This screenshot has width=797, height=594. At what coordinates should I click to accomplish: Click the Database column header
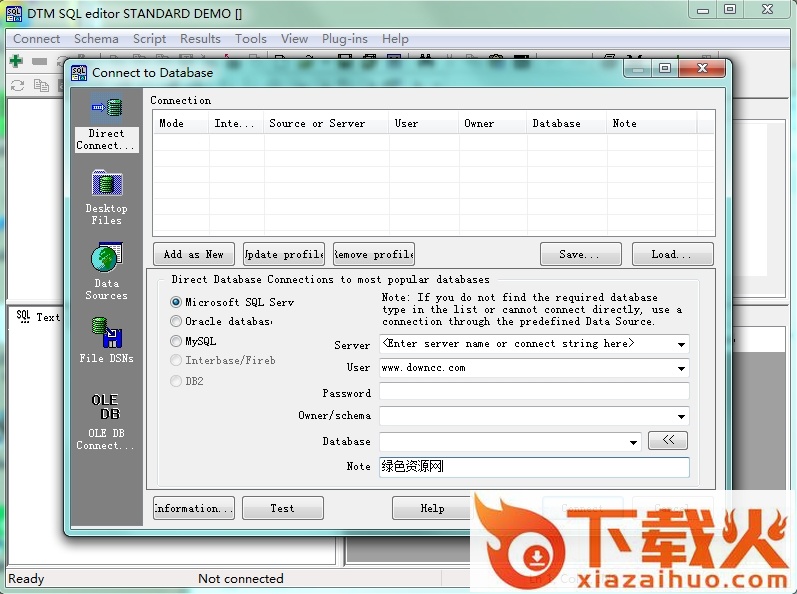567,123
